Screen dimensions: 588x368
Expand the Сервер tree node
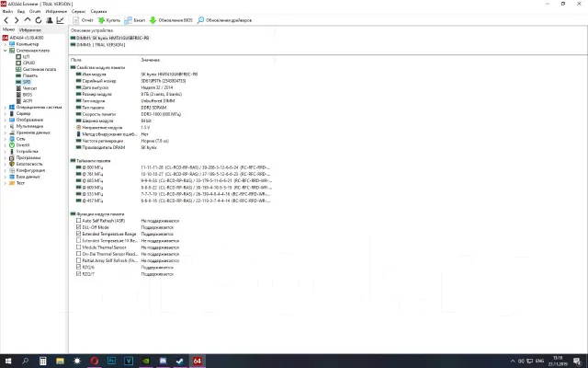click(x=5, y=113)
